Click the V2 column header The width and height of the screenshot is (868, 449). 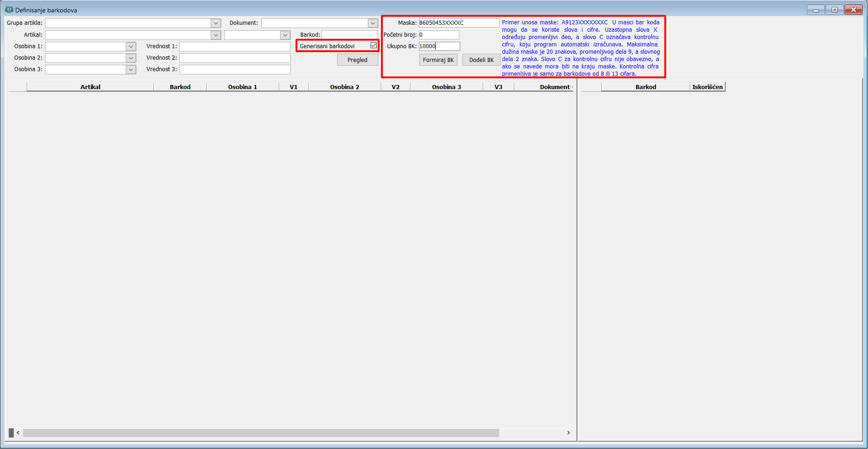click(x=395, y=87)
